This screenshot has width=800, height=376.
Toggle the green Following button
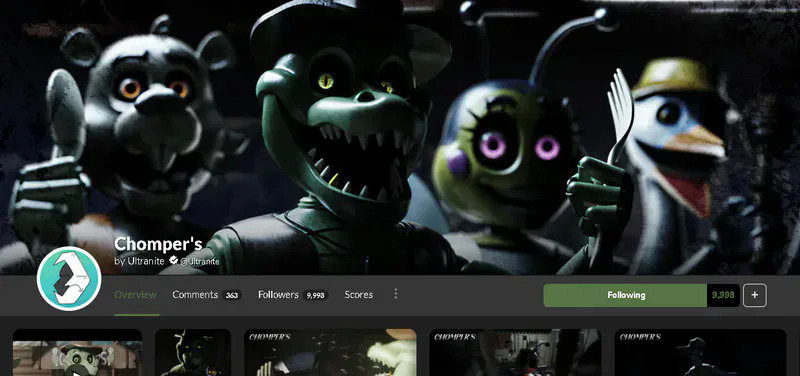coord(626,295)
